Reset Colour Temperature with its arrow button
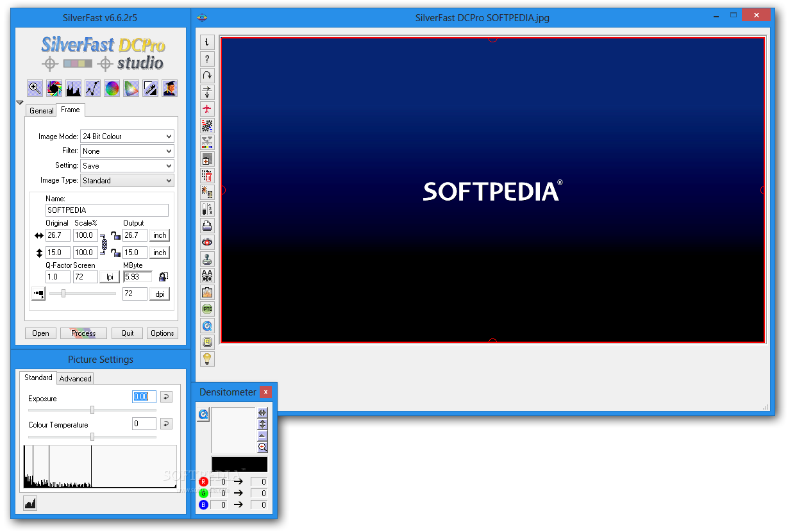 (166, 424)
